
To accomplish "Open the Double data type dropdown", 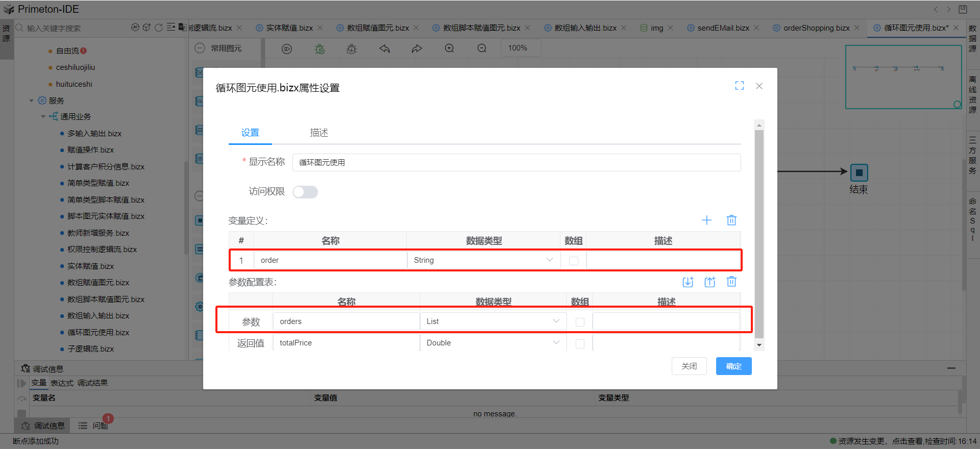I will tap(493, 343).
